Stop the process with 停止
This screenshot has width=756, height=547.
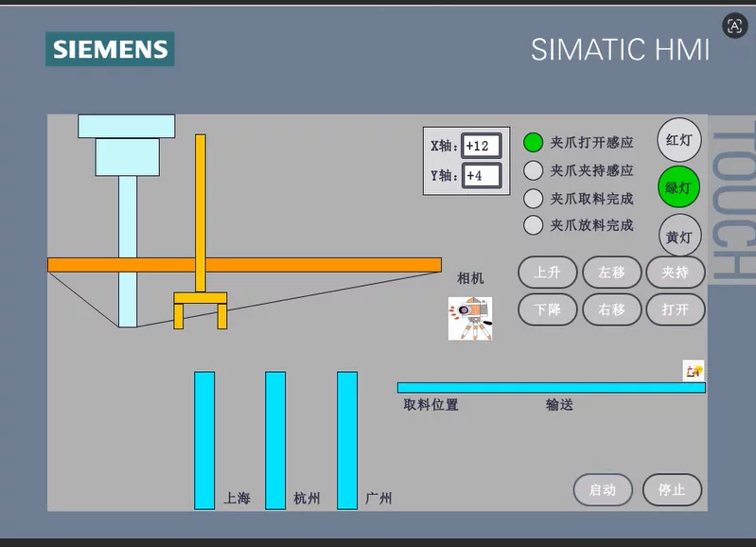click(672, 489)
